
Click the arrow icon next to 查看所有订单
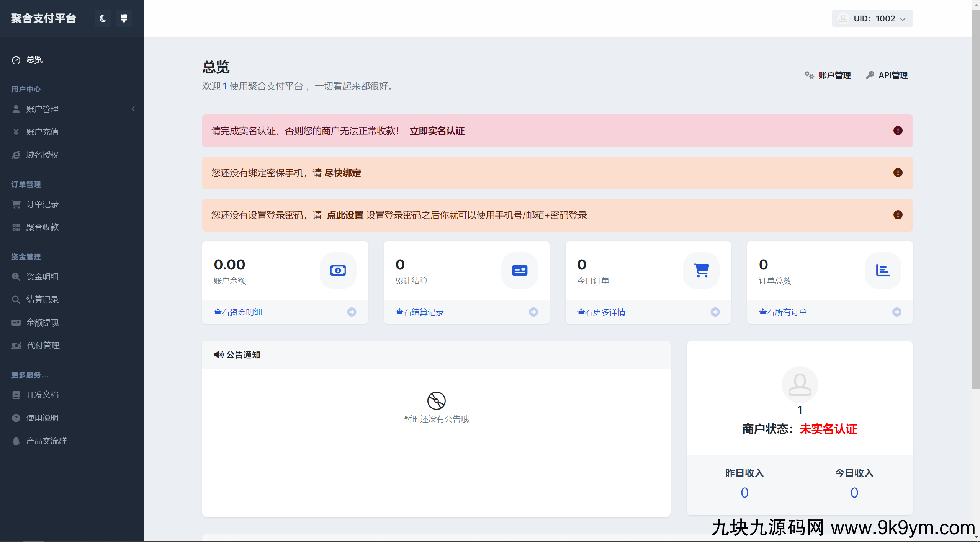click(x=897, y=312)
